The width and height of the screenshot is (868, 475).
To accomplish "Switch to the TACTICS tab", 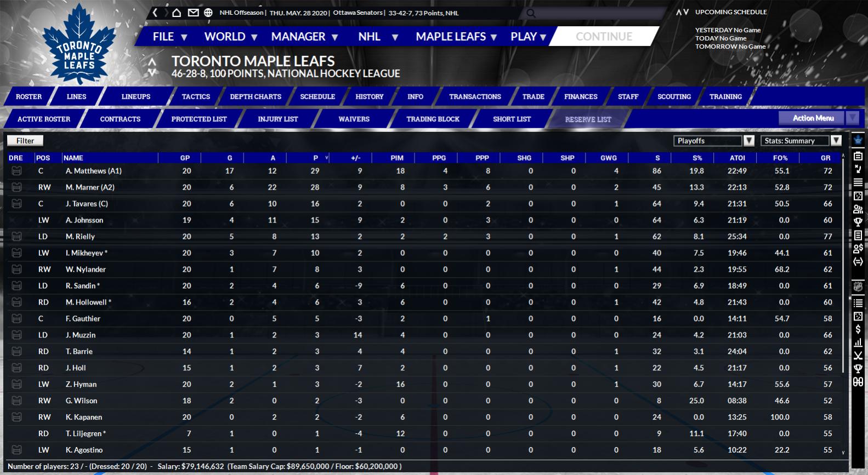I will tap(196, 96).
